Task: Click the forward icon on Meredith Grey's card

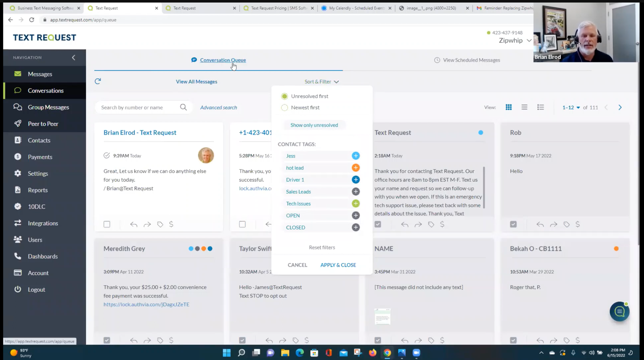Action: (147, 340)
